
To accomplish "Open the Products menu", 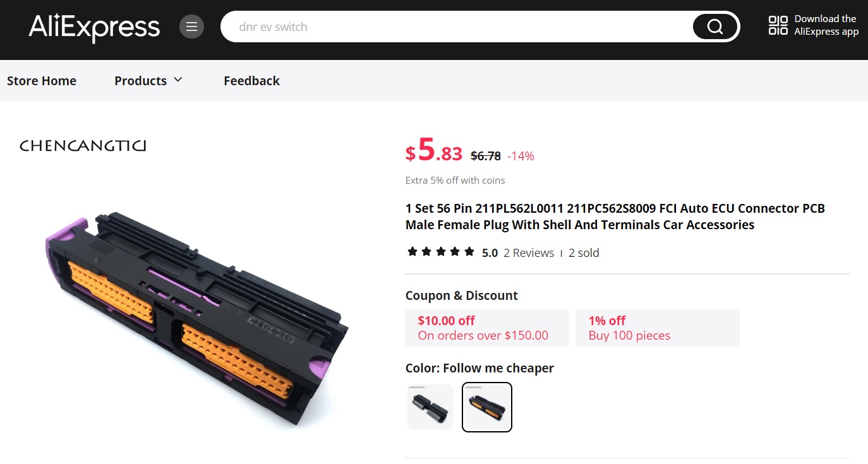I will point(140,81).
